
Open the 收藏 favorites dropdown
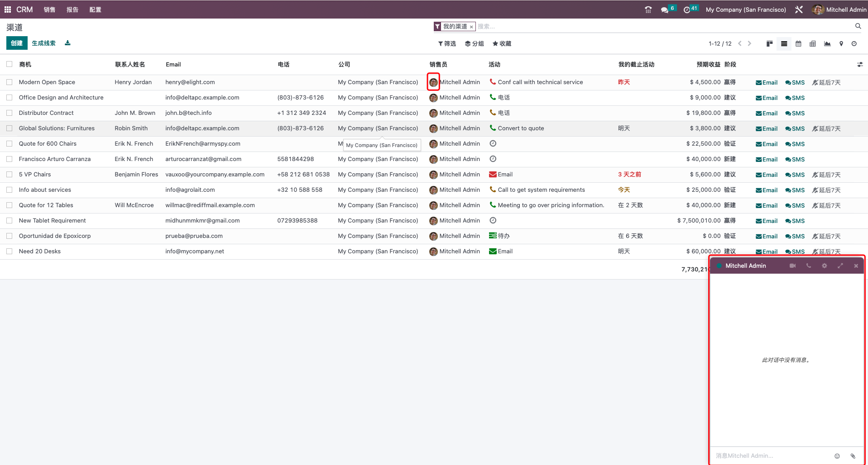501,43
